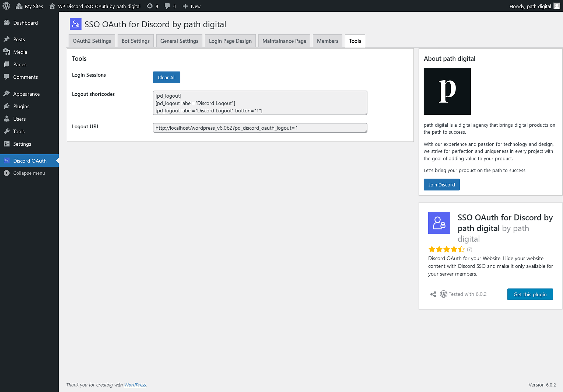
Task: Open the comments bubble icon in admin bar
Action: (167, 6)
